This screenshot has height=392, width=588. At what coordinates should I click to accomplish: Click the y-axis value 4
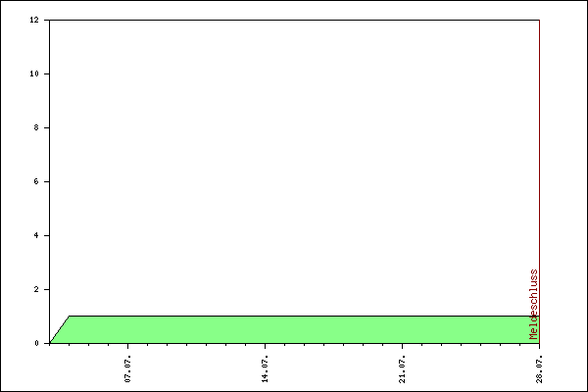click(x=37, y=235)
